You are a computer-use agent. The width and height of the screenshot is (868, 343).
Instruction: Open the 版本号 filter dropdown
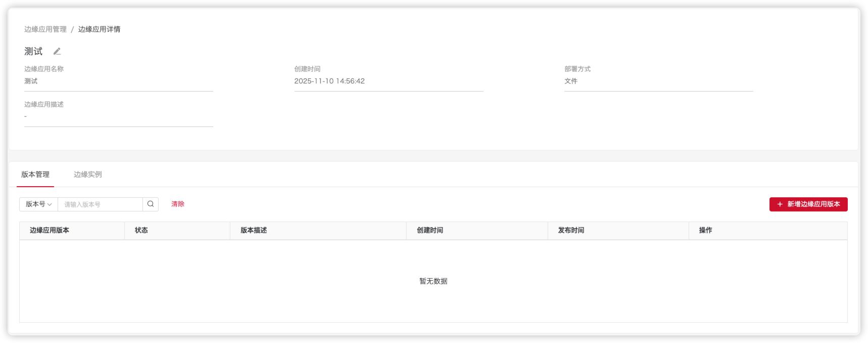point(39,204)
